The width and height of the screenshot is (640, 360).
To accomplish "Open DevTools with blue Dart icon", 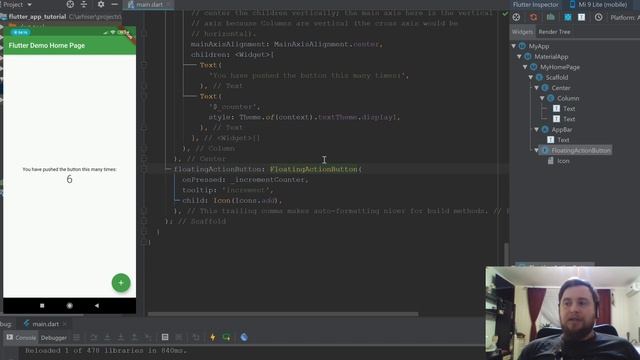I will pos(244,337).
